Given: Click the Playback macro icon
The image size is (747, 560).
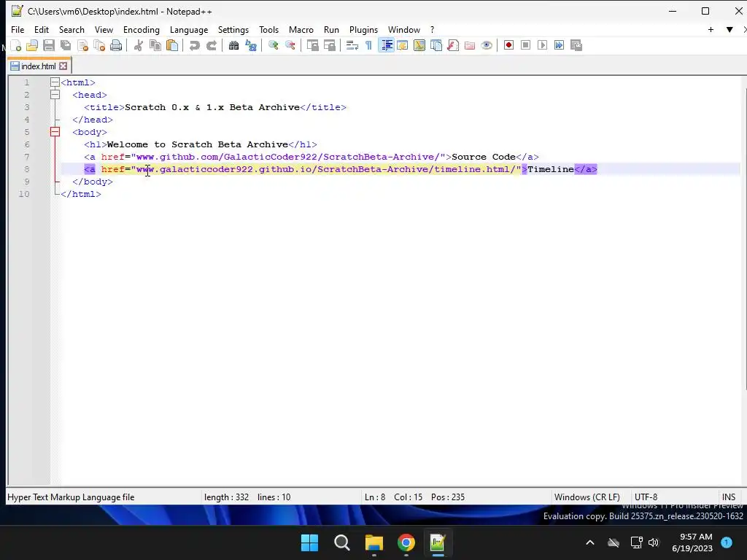Looking at the screenshot, I should click(542, 45).
